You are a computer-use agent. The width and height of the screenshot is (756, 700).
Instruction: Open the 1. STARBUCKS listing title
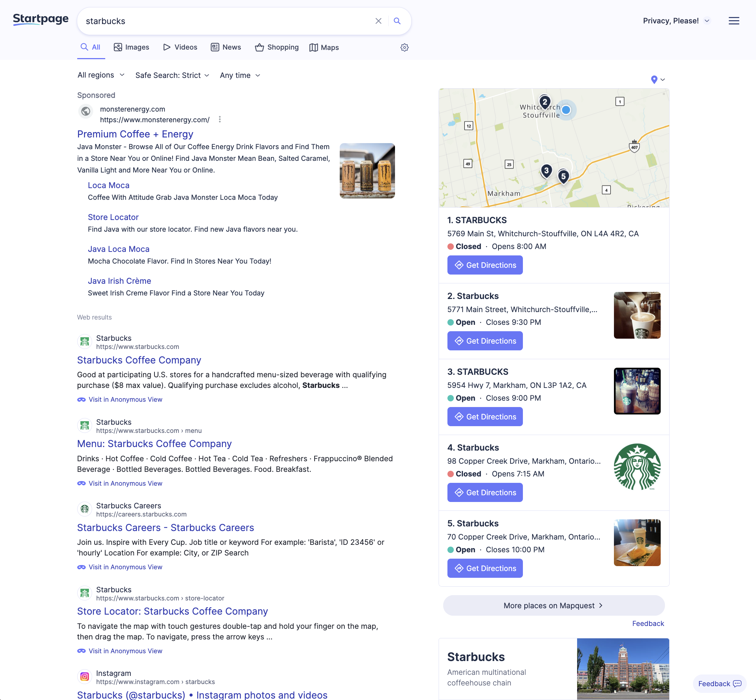[477, 220]
